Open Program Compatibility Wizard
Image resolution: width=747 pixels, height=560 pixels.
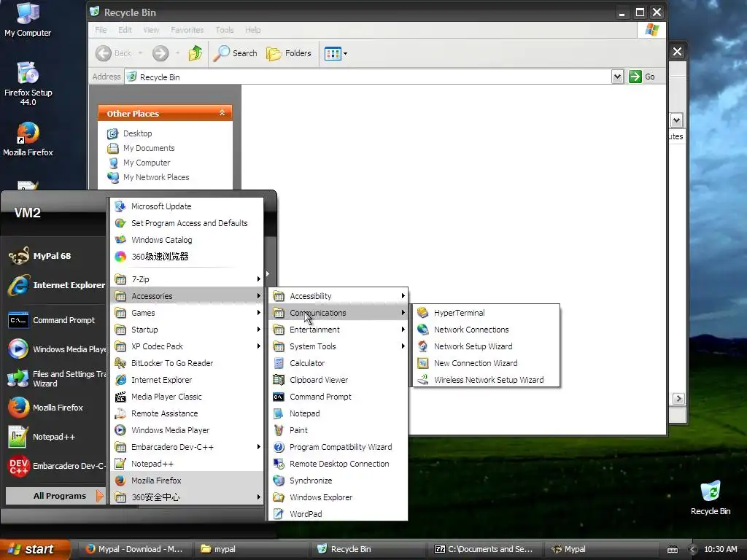click(338, 447)
